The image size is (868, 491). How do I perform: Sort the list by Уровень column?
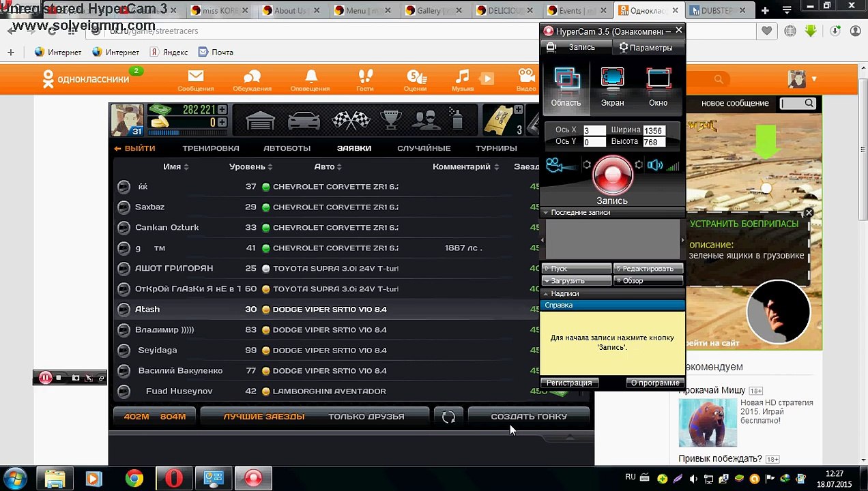[x=250, y=166]
